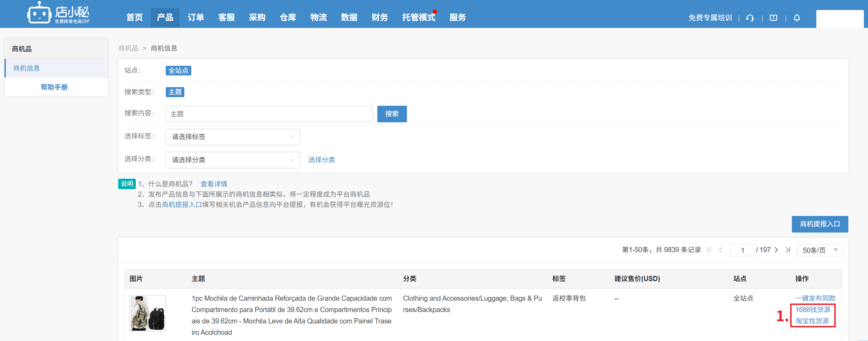Select the 主题 search type tag
868x341 pixels.
(x=175, y=92)
